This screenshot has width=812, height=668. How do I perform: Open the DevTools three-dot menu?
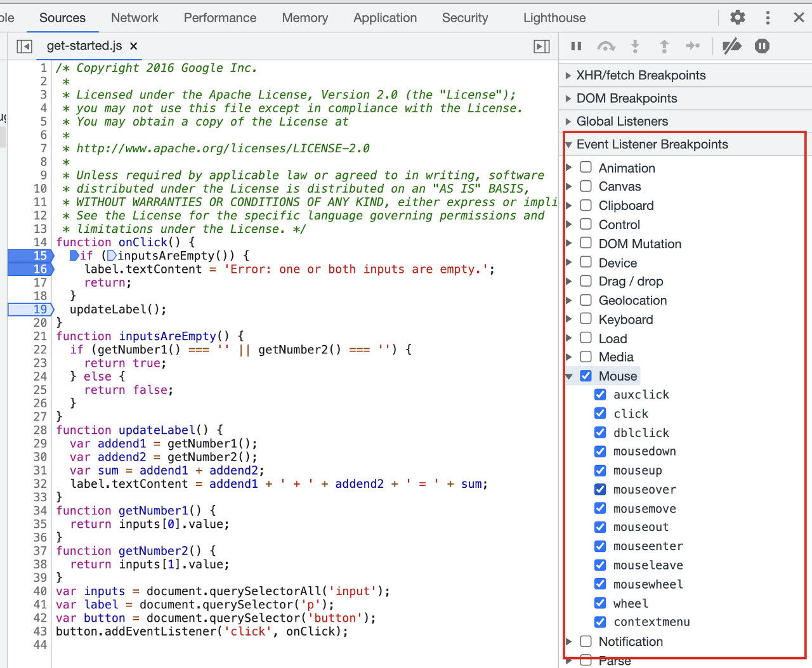click(x=768, y=17)
